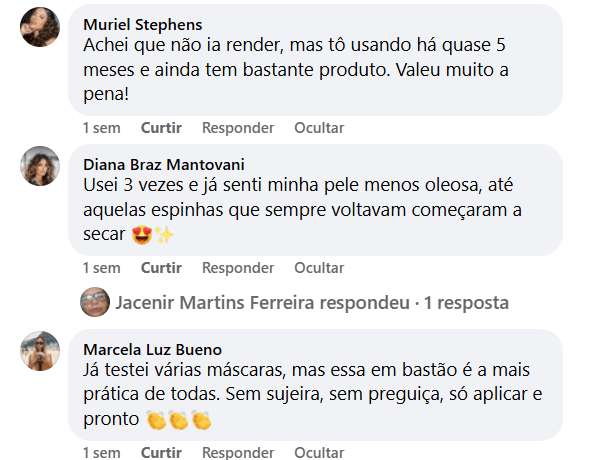This screenshot has height=460, width=613.
Task: Click the timestamp on Diana's comment
Action: tap(101, 268)
